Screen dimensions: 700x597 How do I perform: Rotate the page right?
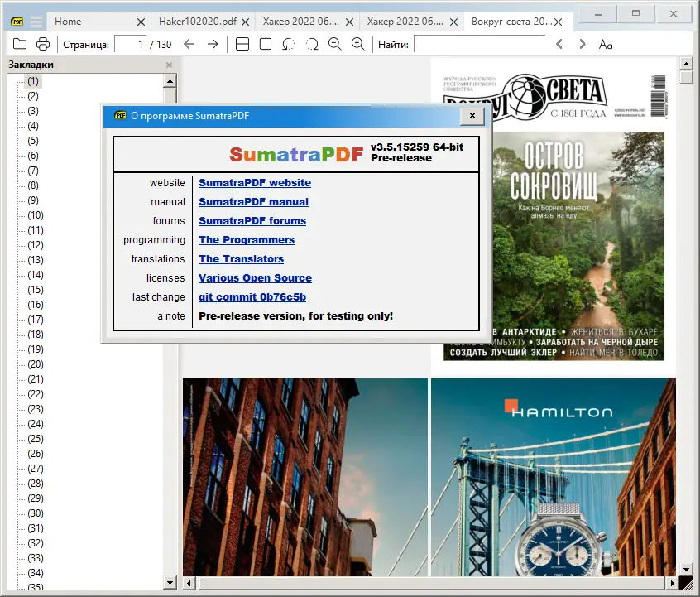click(x=312, y=44)
